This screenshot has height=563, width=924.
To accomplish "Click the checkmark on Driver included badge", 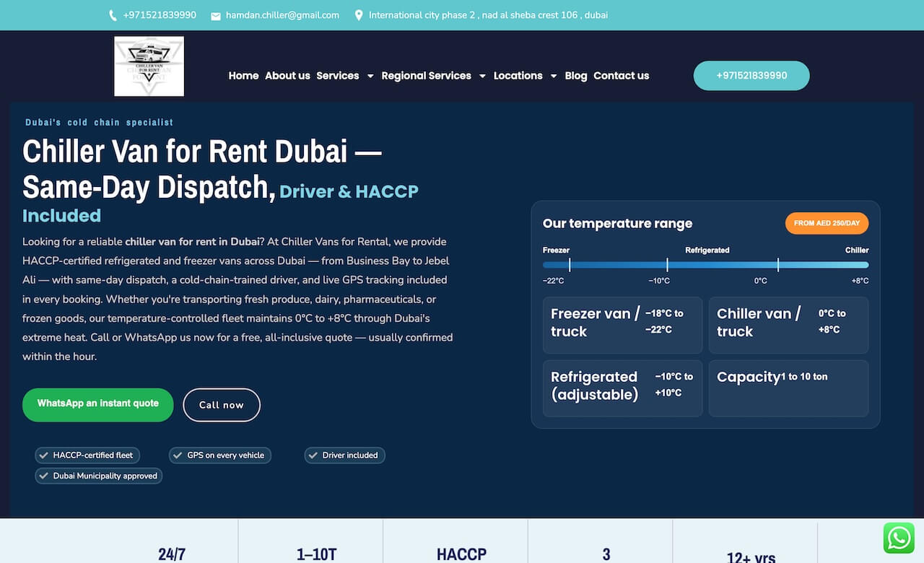I will 313,455.
